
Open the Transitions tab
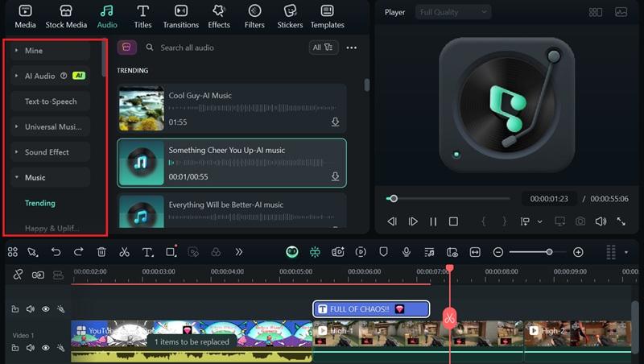[180, 17]
